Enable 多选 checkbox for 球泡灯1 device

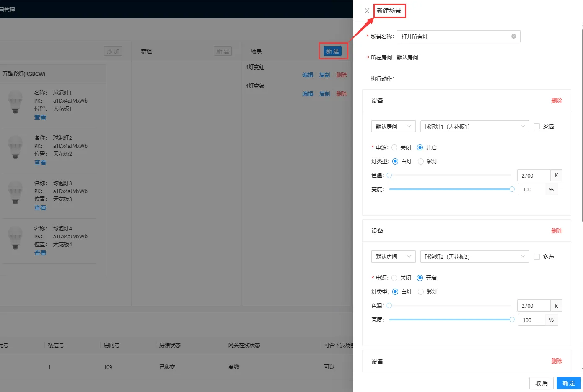point(537,126)
